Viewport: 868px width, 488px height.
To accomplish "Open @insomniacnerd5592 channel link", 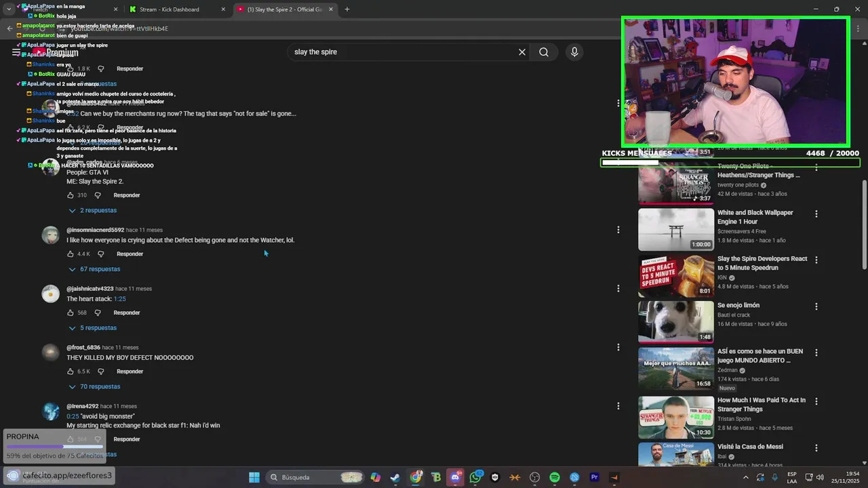I will [x=95, y=230].
